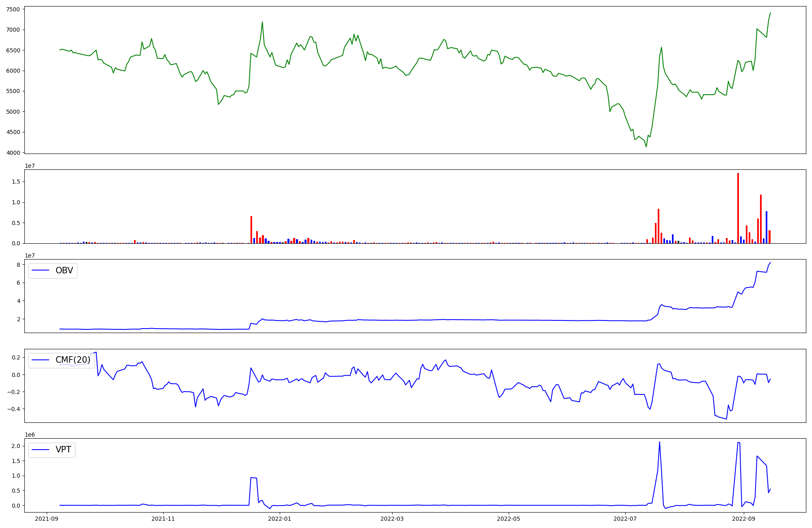
Task: Click the 1e6 exponent above the VPT chart
Action: pos(30,435)
